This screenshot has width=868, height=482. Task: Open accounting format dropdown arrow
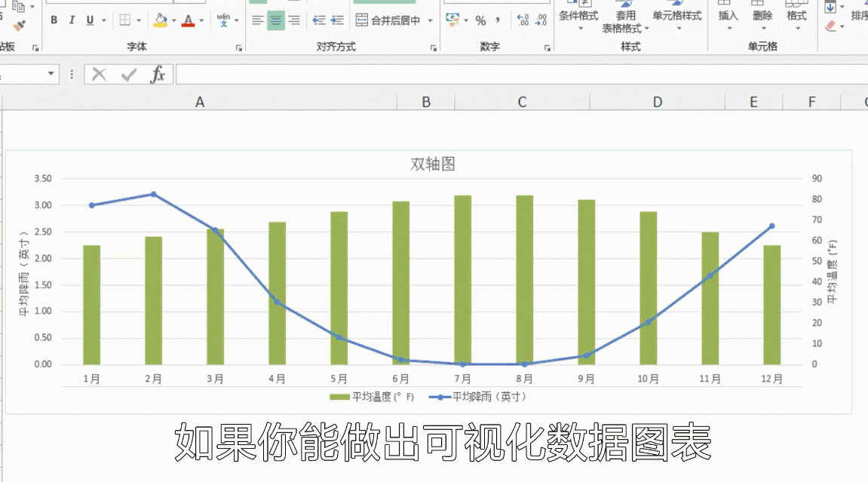tap(466, 20)
